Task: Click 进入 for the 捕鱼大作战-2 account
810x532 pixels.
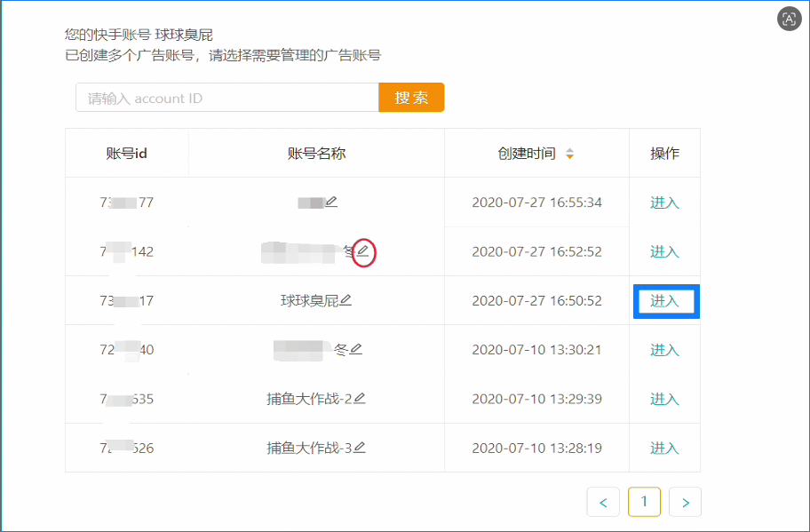Action: tap(665, 399)
